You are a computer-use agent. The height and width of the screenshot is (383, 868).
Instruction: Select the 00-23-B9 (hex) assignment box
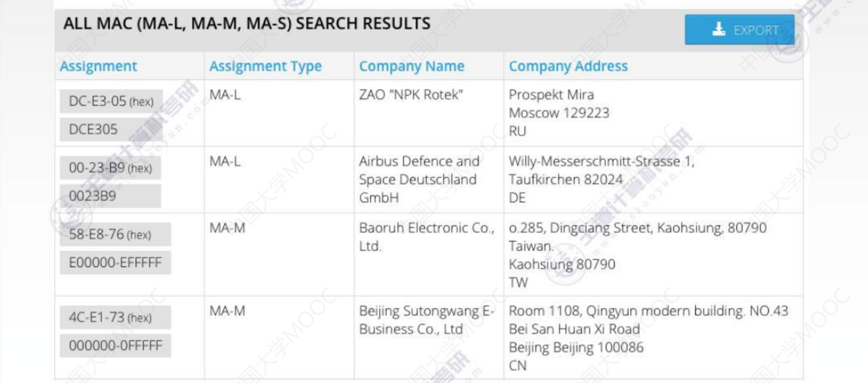point(110,168)
